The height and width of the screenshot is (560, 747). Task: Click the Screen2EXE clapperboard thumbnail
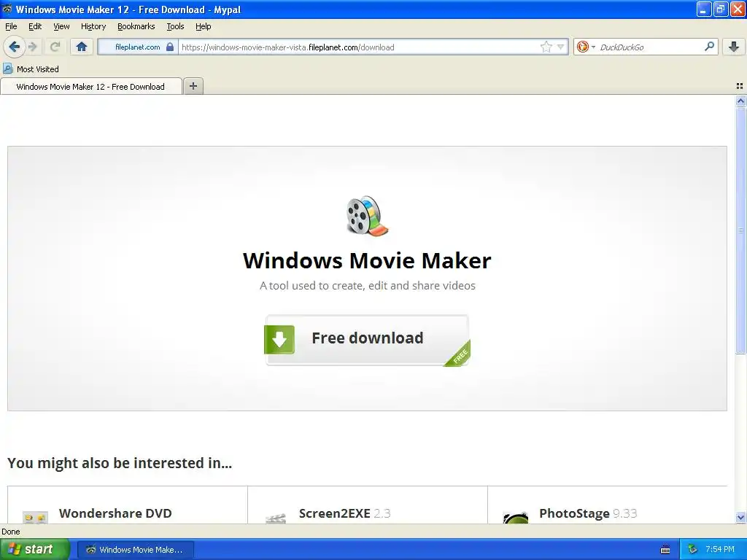275,518
